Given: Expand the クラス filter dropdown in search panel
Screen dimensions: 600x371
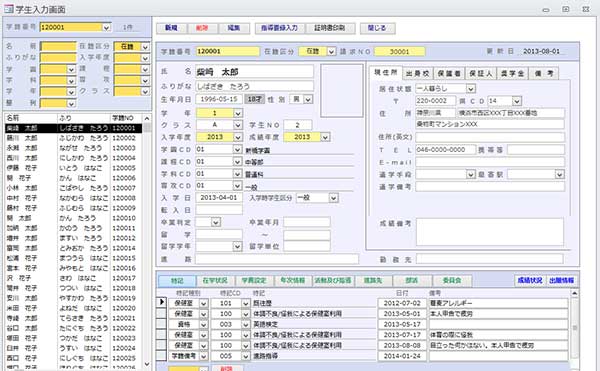Looking at the screenshot, I should click(x=145, y=92).
